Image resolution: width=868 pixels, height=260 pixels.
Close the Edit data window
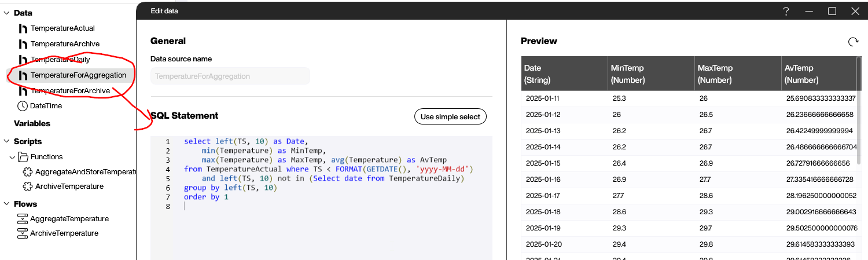855,11
